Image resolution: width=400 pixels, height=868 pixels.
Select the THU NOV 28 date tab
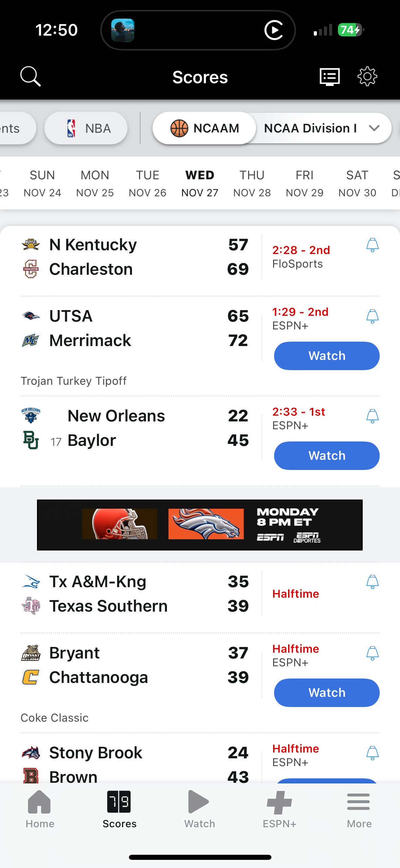tap(252, 183)
